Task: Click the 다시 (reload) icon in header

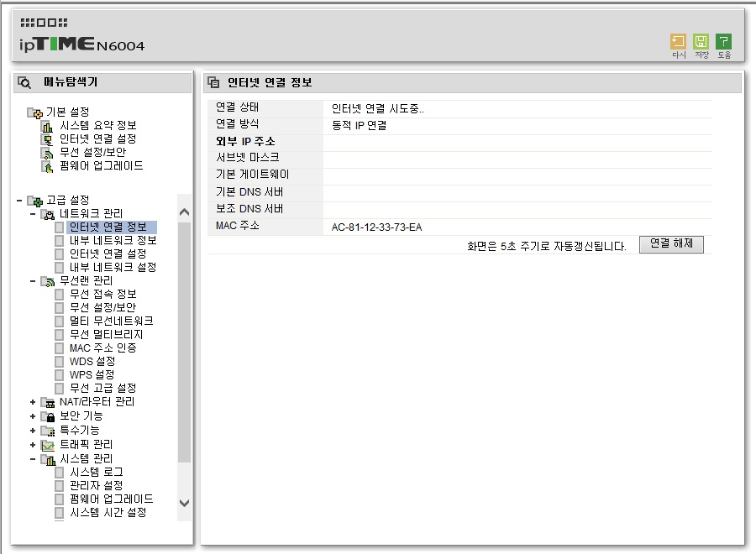Action: tap(678, 41)
